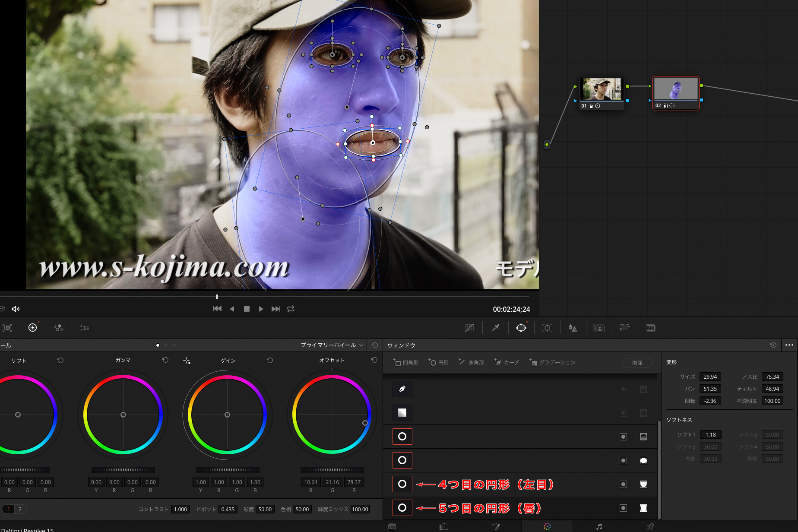Screen dimensions: 798x532
Task: Toggle invert on the fifth circle (lips) window
Action: pos(623,508)
